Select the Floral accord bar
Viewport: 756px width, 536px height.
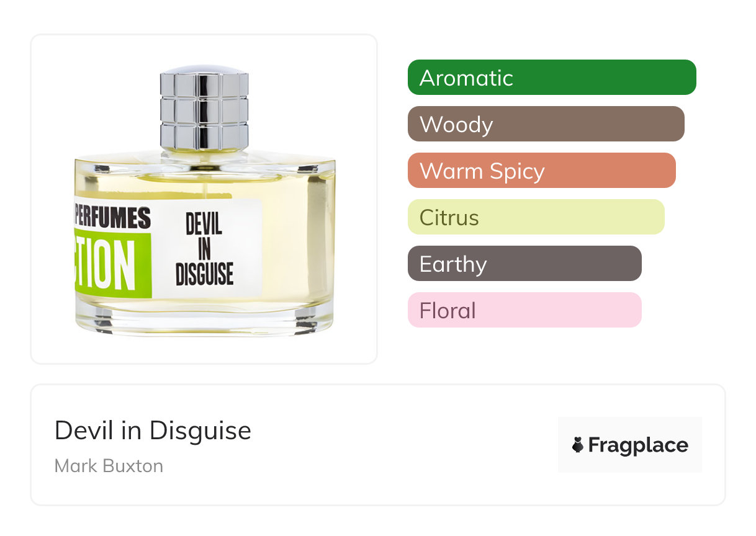coord(524,310)
